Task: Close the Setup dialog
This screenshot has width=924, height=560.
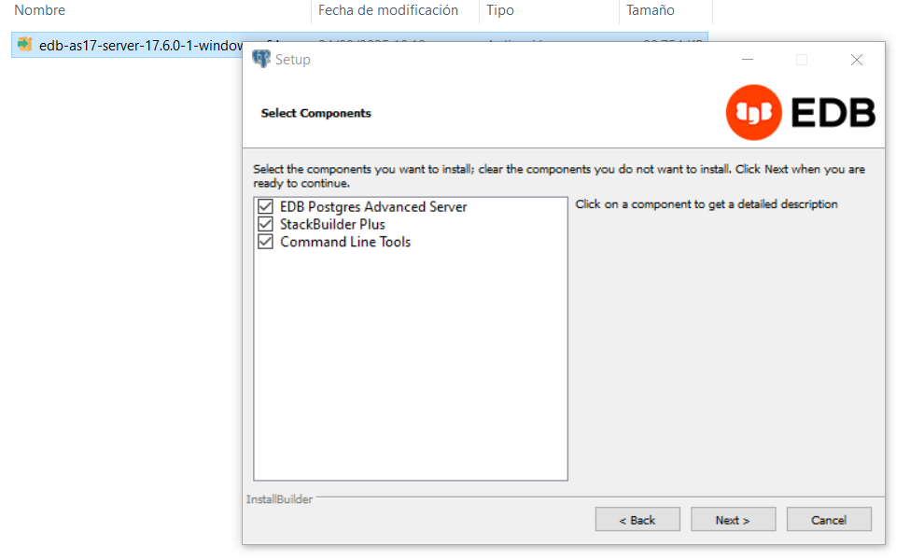Action: (x=857, y=59)
